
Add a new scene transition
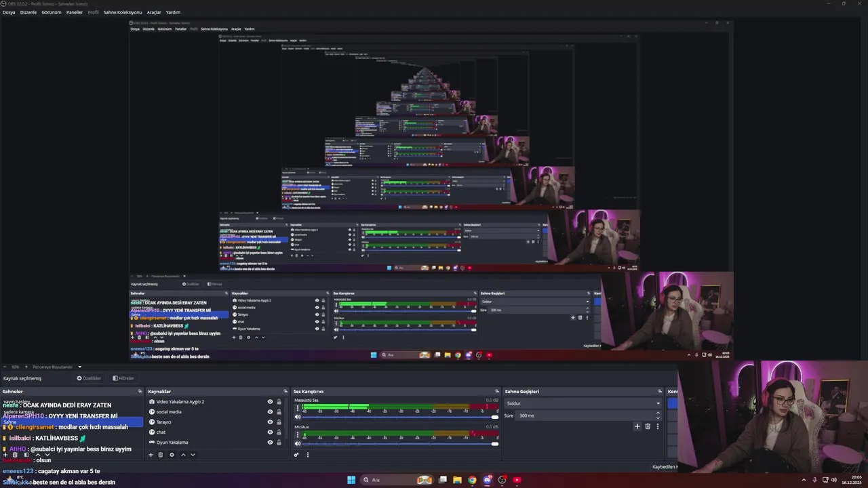(637, 426)
